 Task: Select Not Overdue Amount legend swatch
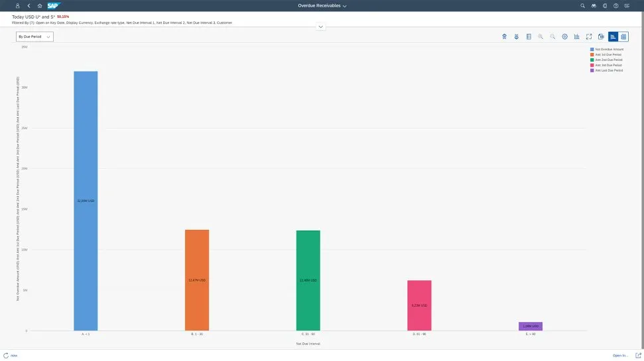coord(592,49)
